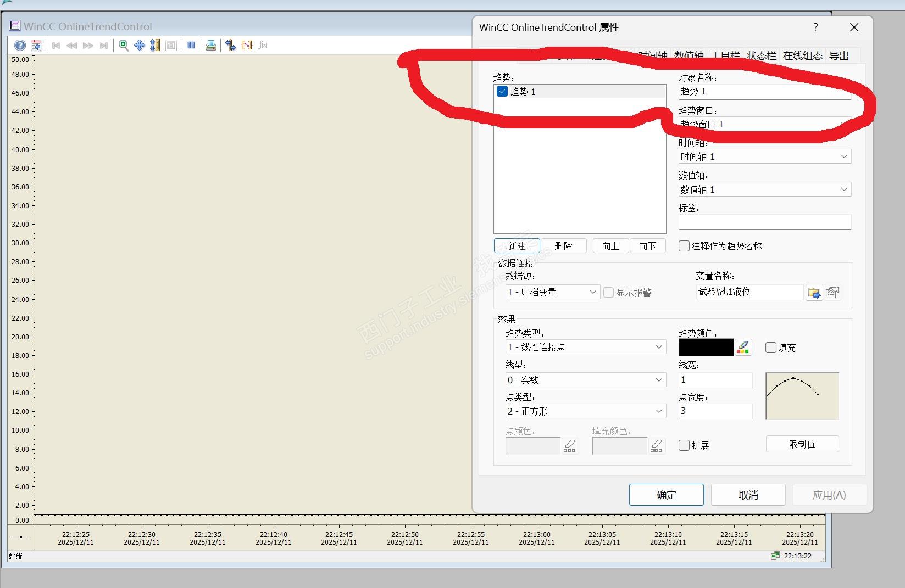Enable the 填充 checkbox

pyautogui.click(x=771, y=348)
